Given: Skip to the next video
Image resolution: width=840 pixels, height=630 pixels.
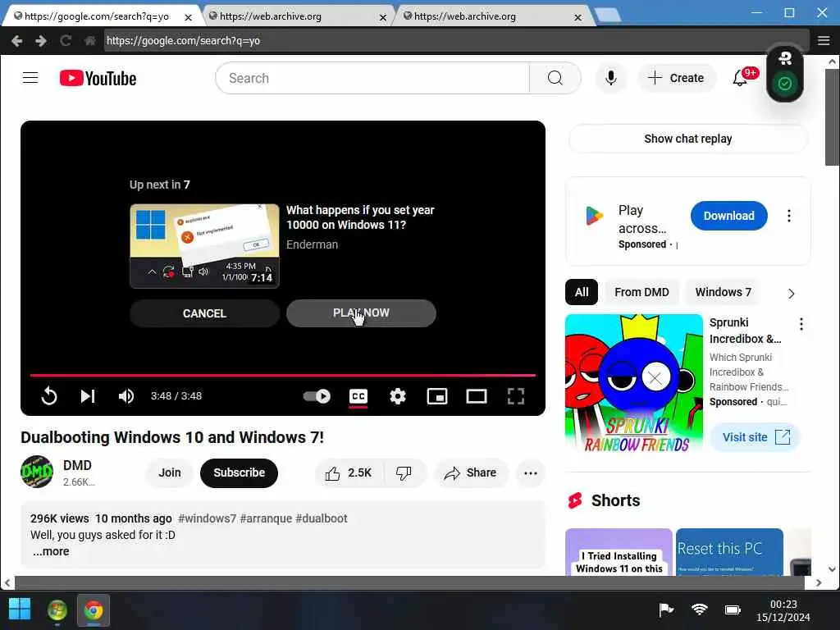Looking at the screenshot, I should [87, 396].
